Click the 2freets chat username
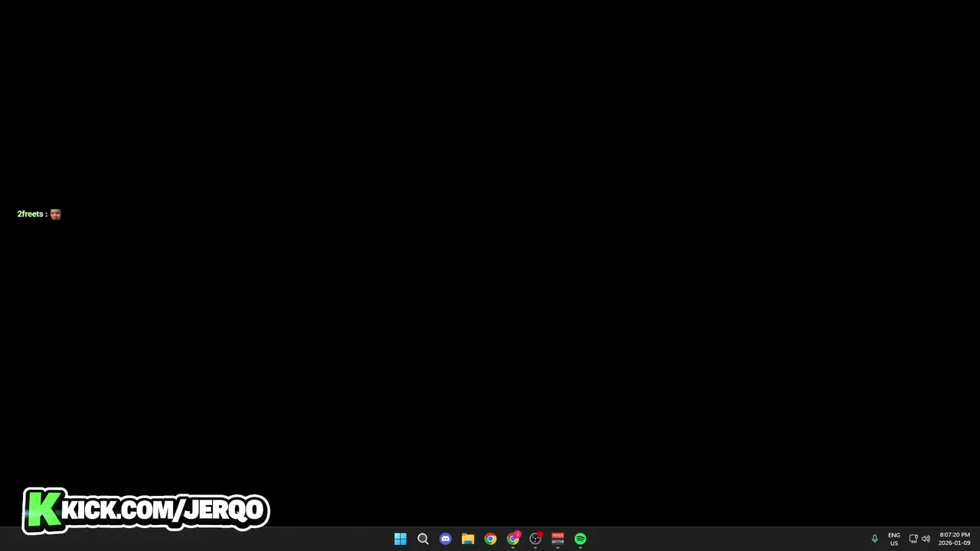Image resolution: width=980 pixels, height=551 pixels. point(30,214)
